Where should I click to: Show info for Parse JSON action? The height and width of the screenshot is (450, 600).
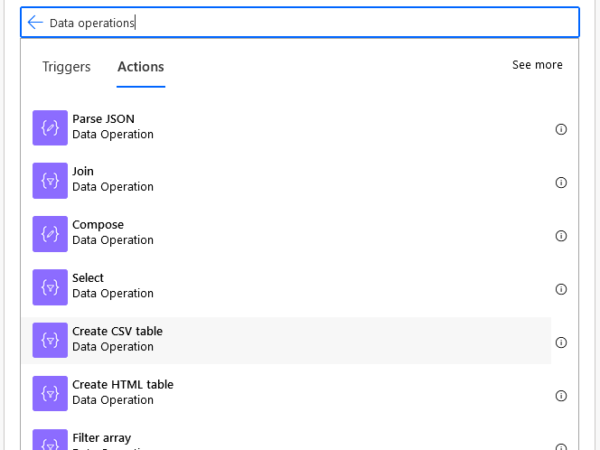tap(561, 129)
